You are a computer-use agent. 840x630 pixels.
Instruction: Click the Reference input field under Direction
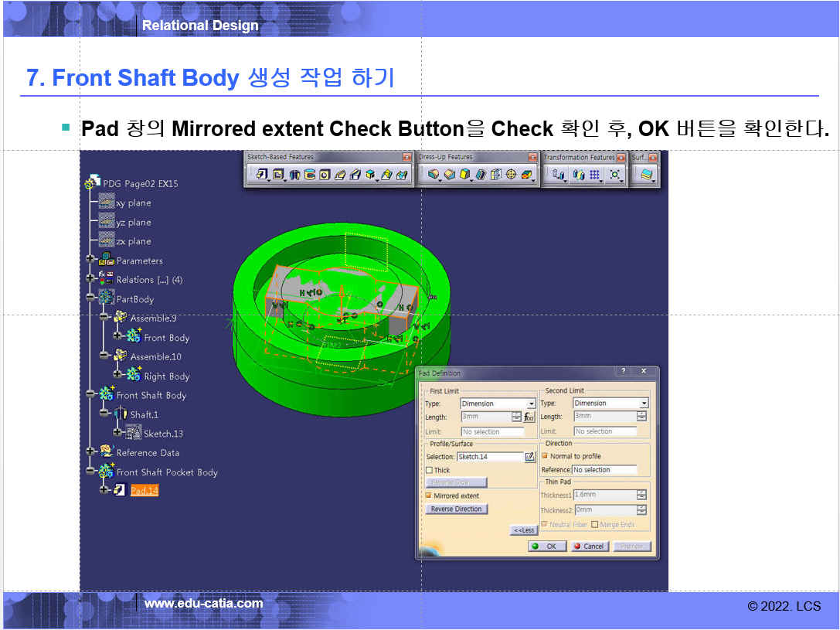tap(604, 470)
